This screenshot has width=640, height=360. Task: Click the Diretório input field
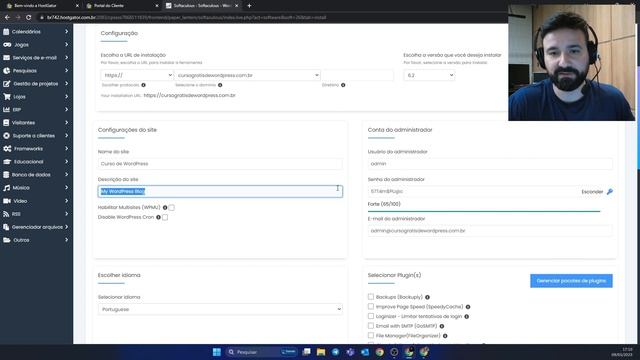pos(358,75)
